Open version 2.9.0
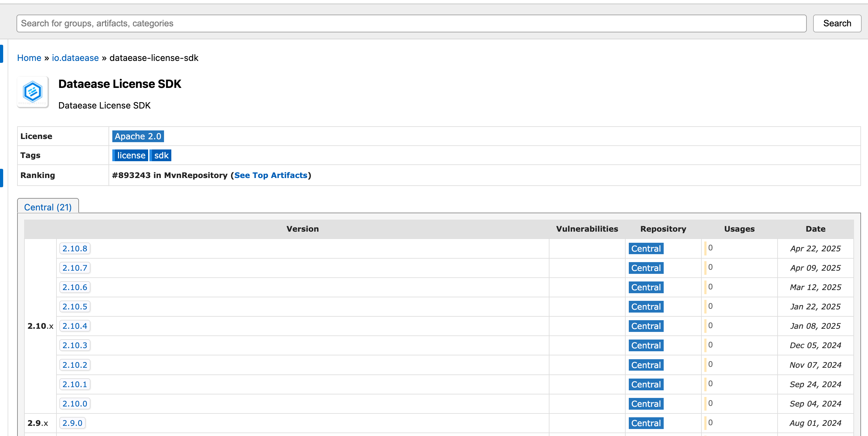This screenshot has height=436, width=868. click(x=72, y=423)
